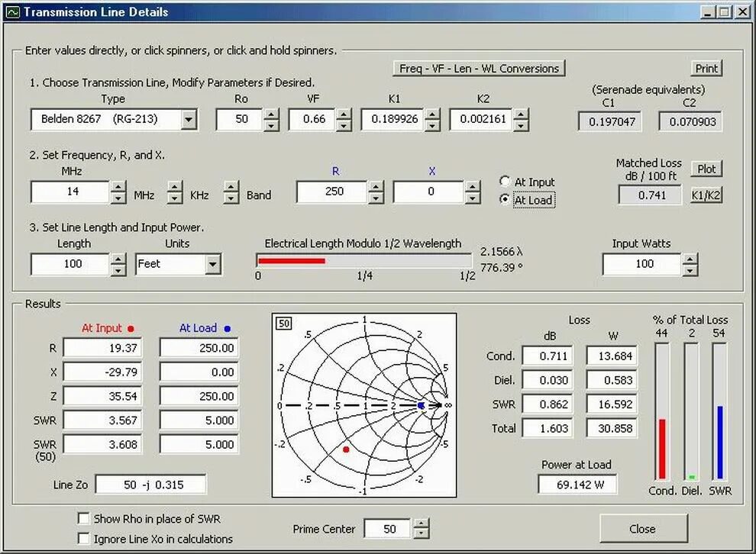The image size is (756, 554).
Task: Click the K1 value field
Action: pyautogui.click(x=394, y=120)
